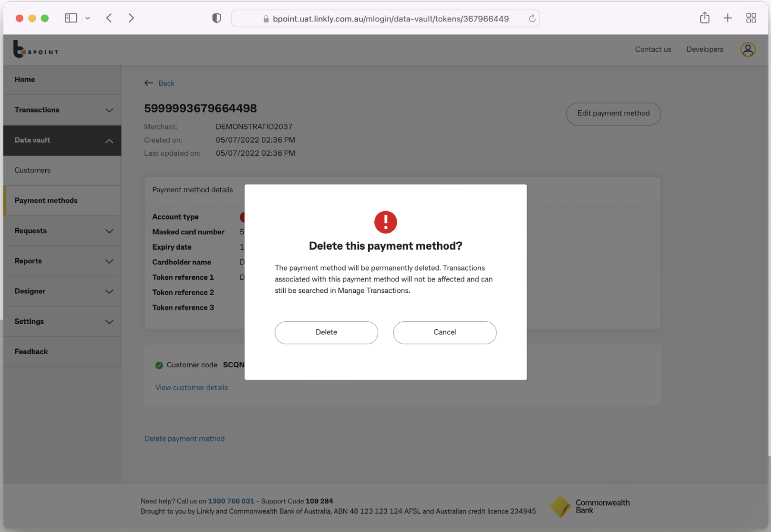Click the red alert icon in dialog

tap(385, 222)
